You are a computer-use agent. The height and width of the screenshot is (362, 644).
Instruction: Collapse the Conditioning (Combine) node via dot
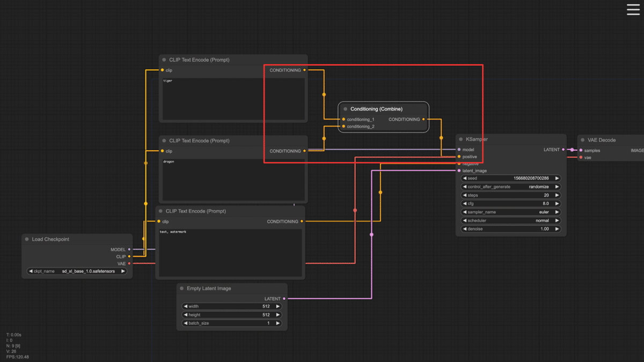(x=345, y=109)
